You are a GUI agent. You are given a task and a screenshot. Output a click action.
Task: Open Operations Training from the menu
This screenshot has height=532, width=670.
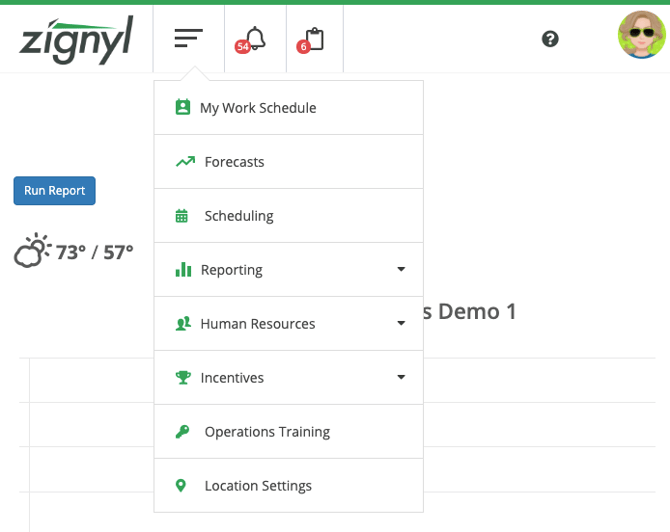(x=267, y=432)
